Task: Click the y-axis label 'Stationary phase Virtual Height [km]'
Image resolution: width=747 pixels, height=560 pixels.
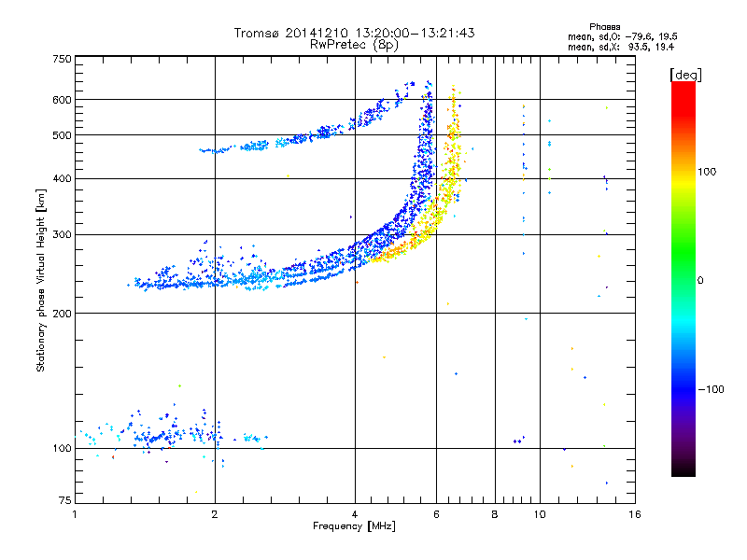Action: click(40, 281)
